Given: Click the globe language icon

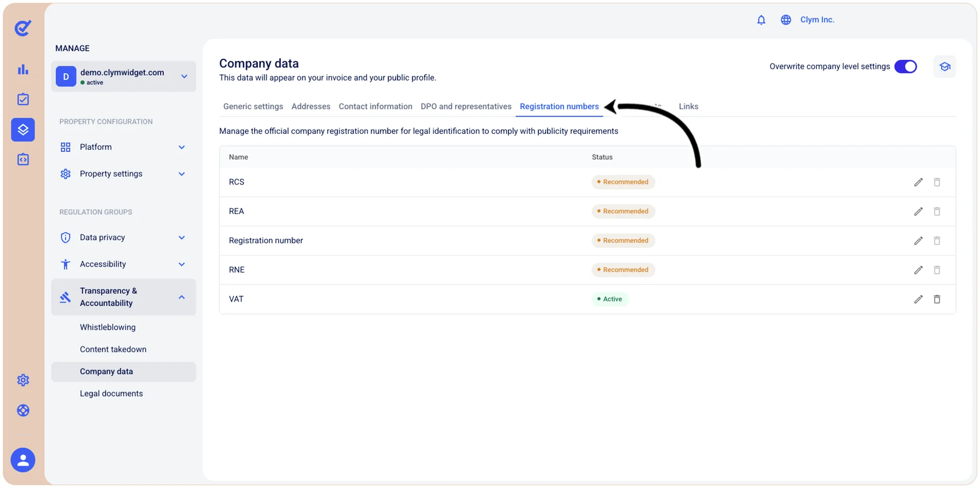Looking at the screenshot, I should (786, 20).
